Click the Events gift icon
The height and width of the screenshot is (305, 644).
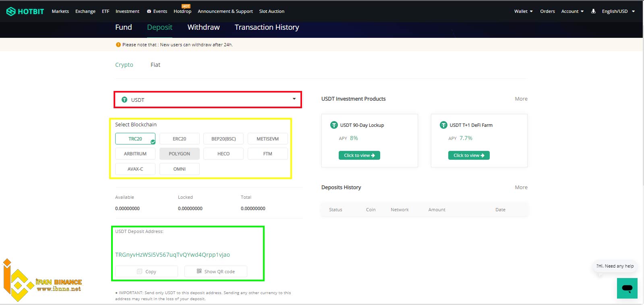point(149,11)
